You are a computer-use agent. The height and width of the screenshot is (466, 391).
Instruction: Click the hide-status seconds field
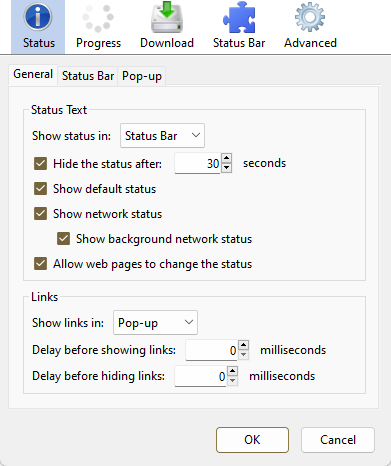(197, 163)
